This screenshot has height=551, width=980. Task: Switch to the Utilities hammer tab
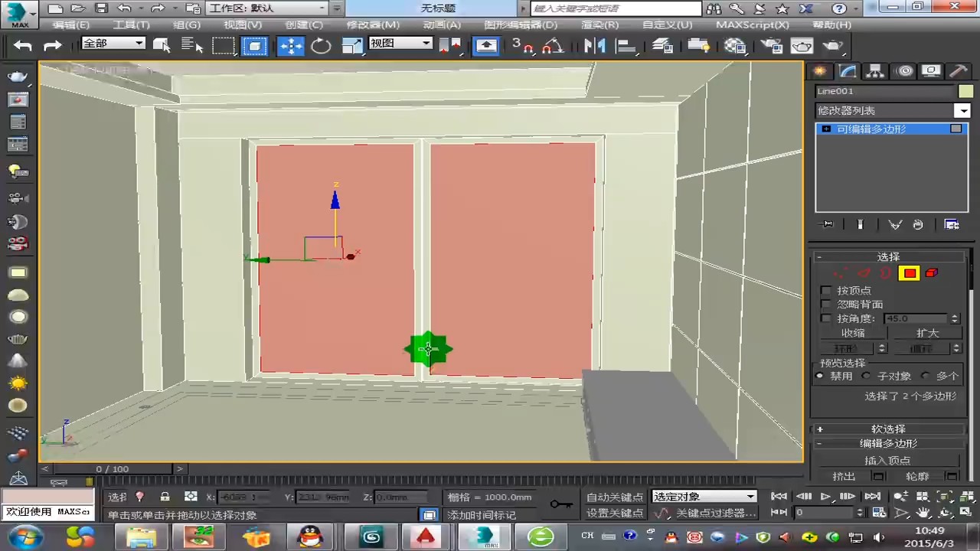958,71
